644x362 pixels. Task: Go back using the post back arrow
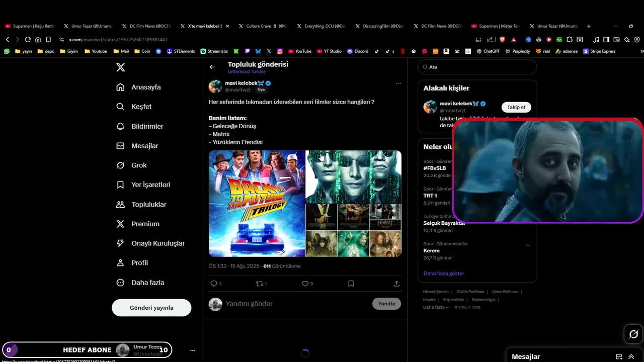pyautogui.click(x=212, y=67)
